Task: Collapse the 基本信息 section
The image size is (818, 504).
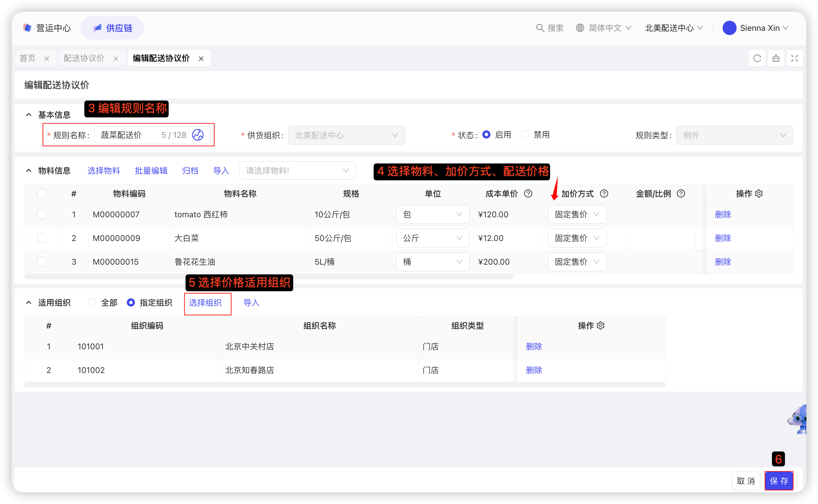Action: point(29,115)
